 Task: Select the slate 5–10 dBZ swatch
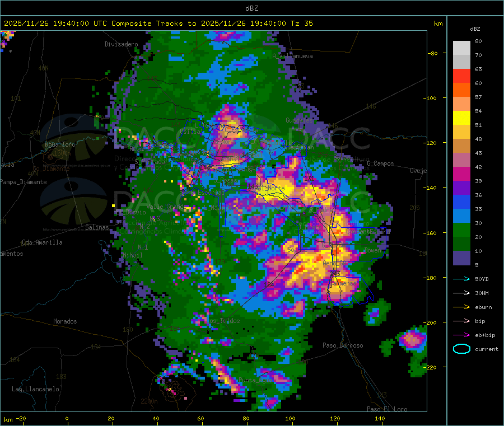point(461,258)
